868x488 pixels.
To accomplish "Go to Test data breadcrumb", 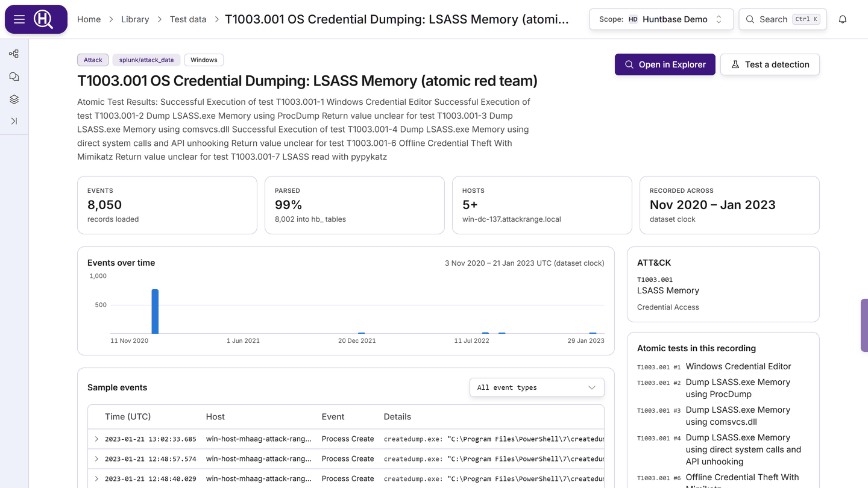I will [188, 19].
